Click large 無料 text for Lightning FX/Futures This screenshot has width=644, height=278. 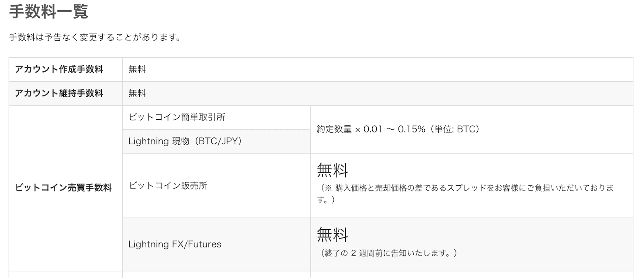coord(332,234)
